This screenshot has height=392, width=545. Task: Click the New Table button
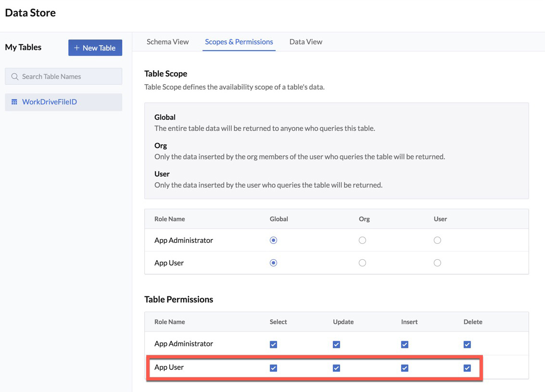(x=95, y=48)
